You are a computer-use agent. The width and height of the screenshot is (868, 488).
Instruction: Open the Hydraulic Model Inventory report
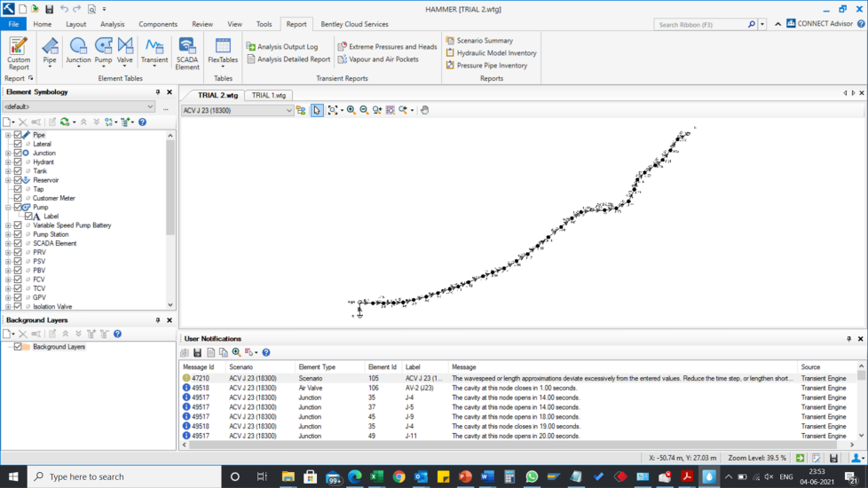pos(492,53)
